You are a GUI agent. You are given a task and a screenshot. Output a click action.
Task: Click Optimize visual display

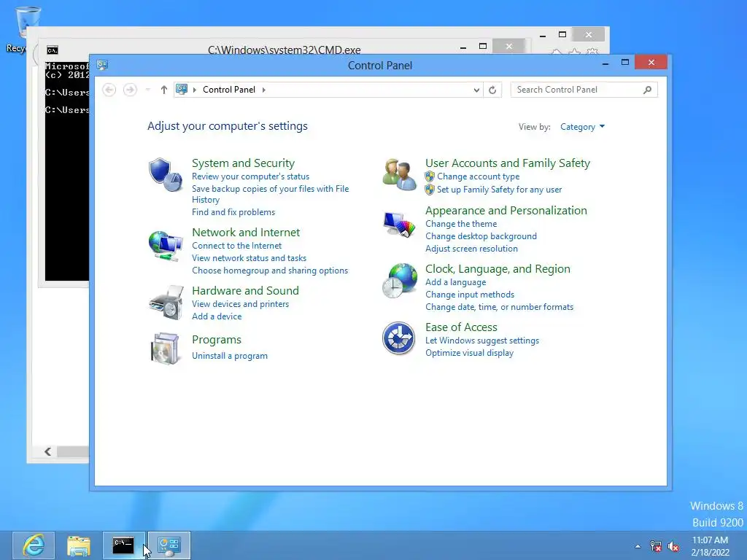pyautogui.click(x=469, y=353)
